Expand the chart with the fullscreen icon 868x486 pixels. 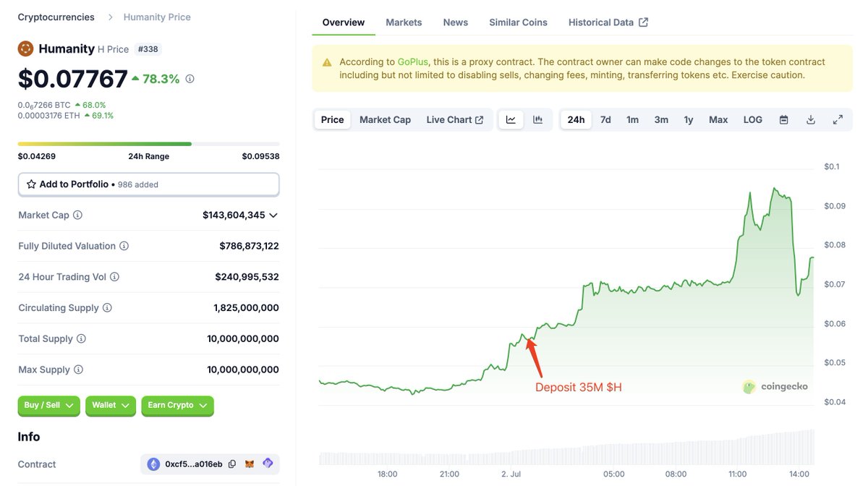pos(838,120)
